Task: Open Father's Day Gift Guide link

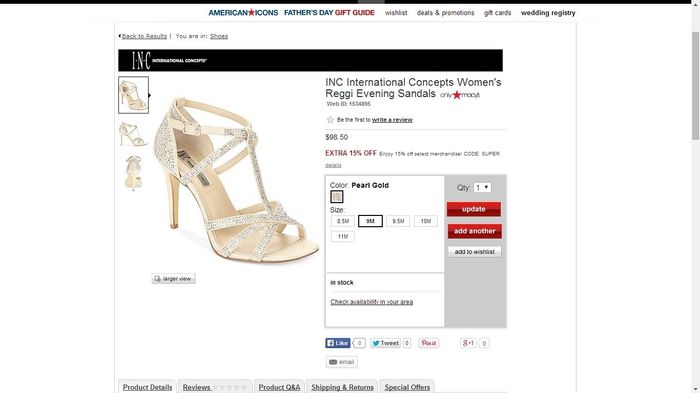Action: [329, 13]
